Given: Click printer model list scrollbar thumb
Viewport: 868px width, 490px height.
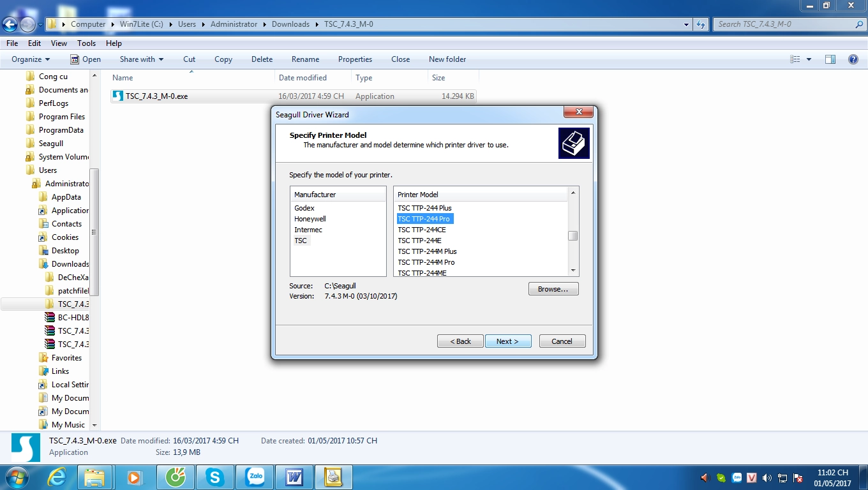Looking at the screenshot, I should 573,236.
